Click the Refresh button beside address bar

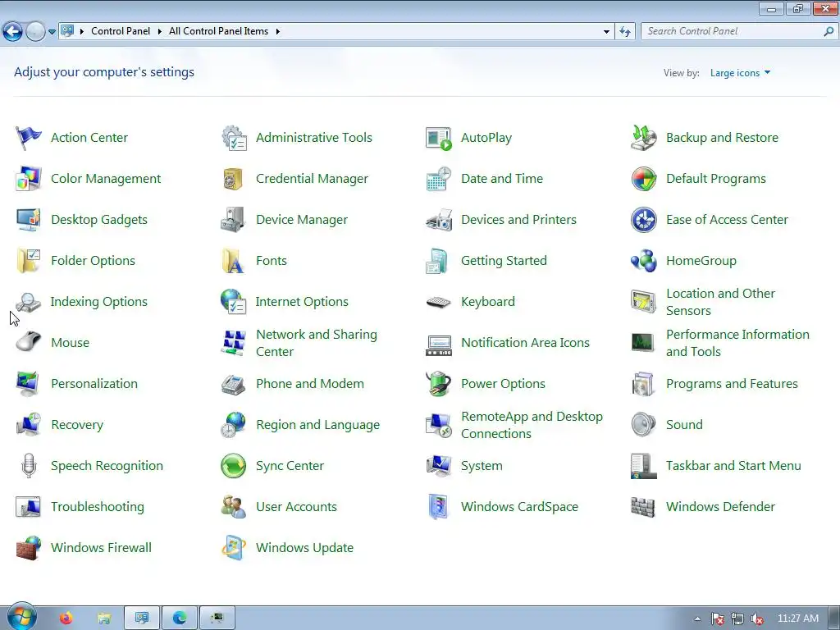624,32
